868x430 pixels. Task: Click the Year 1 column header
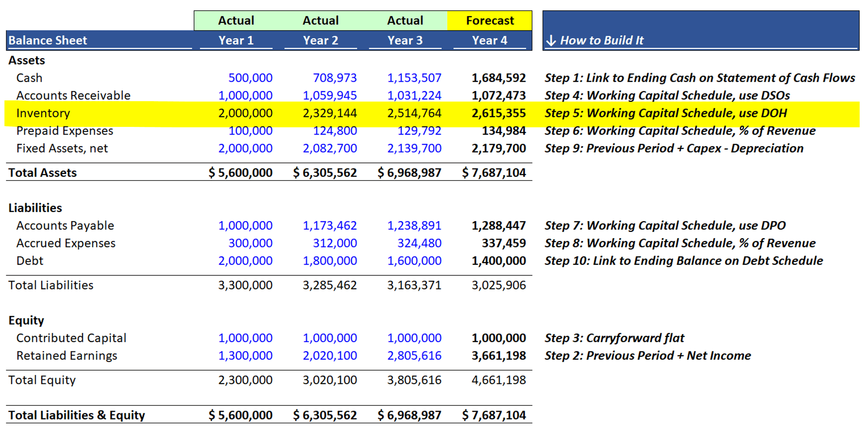pos(236,40)
